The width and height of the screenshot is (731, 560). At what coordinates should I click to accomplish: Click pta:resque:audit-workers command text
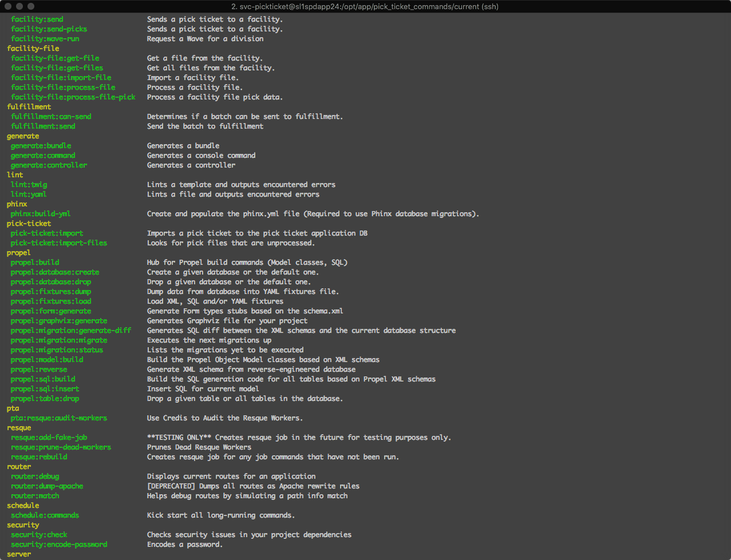tap(59, 418)
